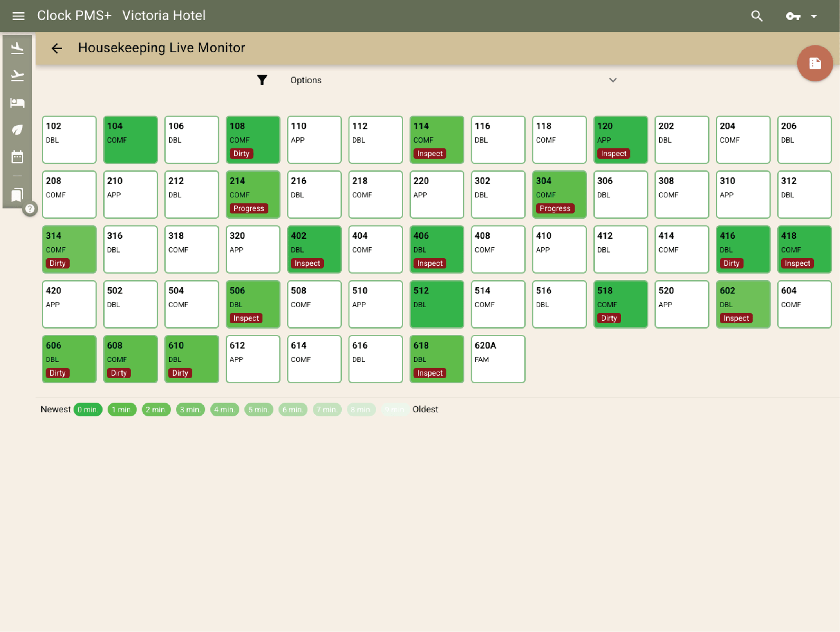
Task: Click the green leaf housekeeping icon
Action: coord(17,130)
